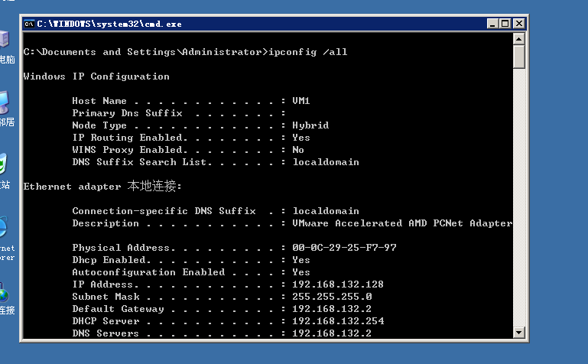Viewport: 588px width, 364px height.
Task: Select the Internet Explorer desktop icon
Action: coord(5,233)
